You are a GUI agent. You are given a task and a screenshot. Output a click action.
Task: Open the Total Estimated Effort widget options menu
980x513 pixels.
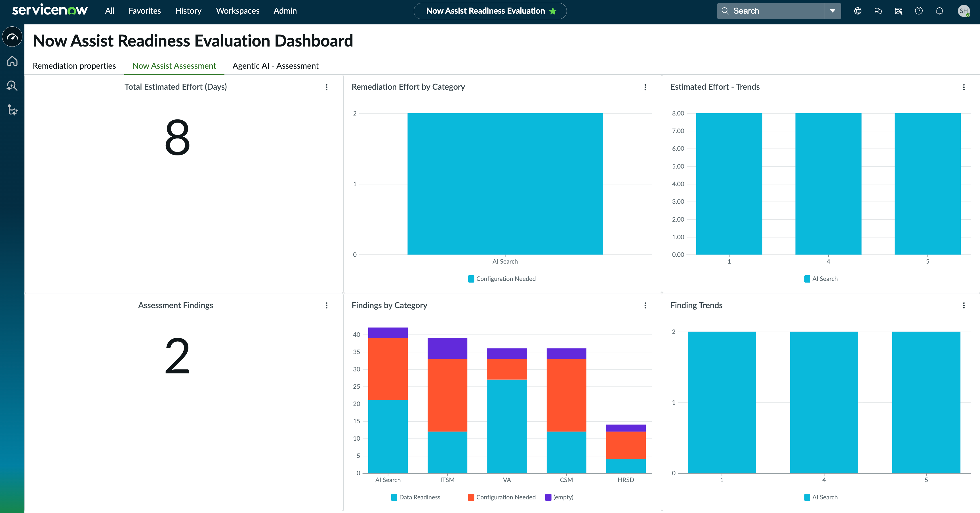tap(326, 87)
